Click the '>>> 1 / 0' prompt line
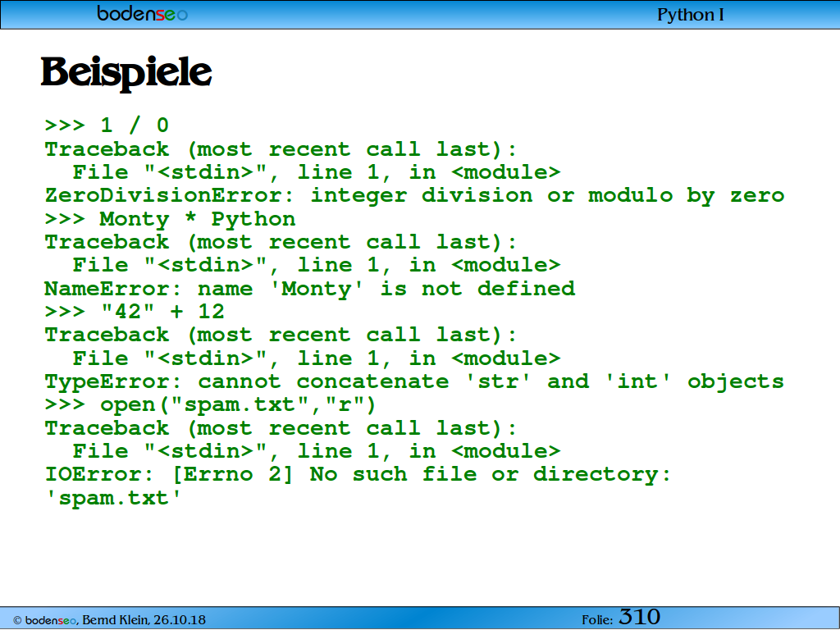Image resolution: width=840 pixels, height=630 pixels. pos(107,126)
